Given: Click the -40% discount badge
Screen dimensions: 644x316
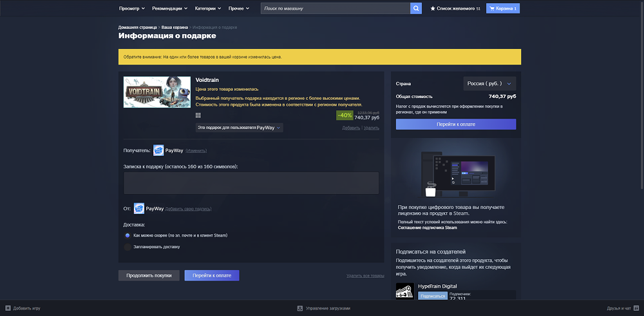Looking at the screenshot, I should pyautogui.click(x=345, y=115).
